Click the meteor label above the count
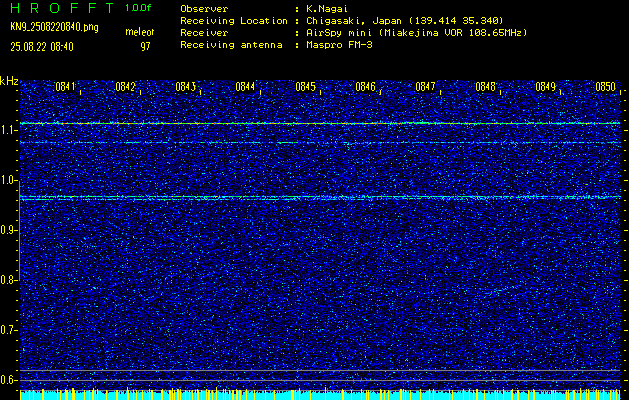The width and height of the screenshot is (629, 400). pyautogui.click(x=140, y=32)
